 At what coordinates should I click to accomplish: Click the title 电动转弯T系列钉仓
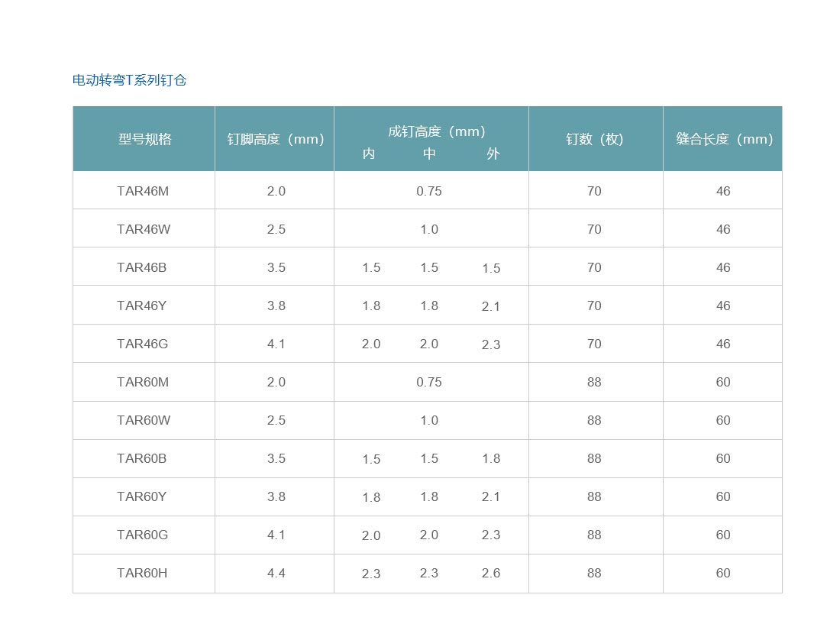(x=129, y=80)
